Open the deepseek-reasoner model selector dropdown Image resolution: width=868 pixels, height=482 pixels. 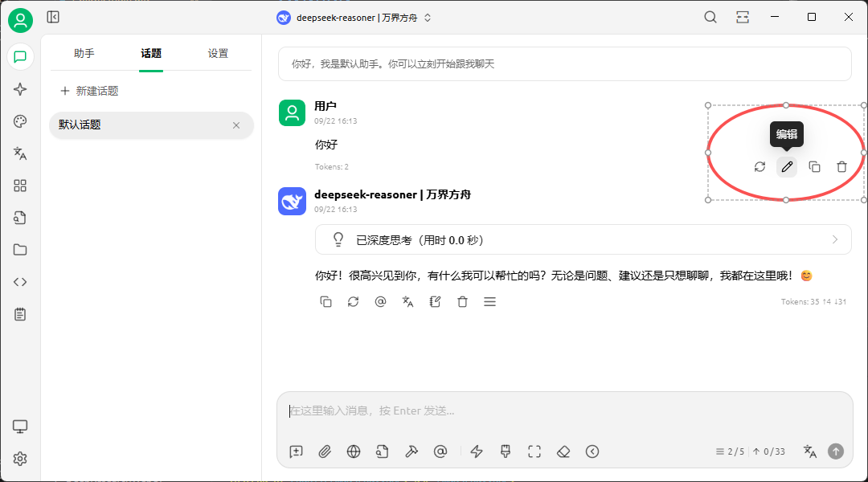[354, 18]
